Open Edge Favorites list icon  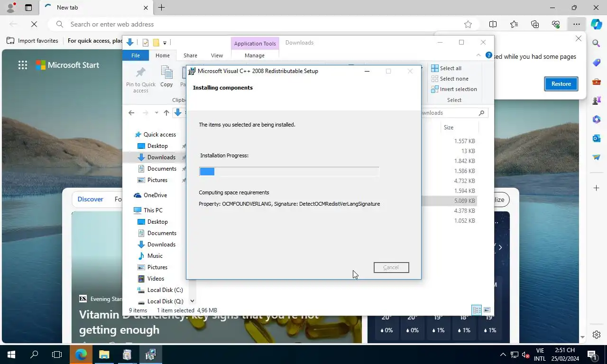[514, 24]
